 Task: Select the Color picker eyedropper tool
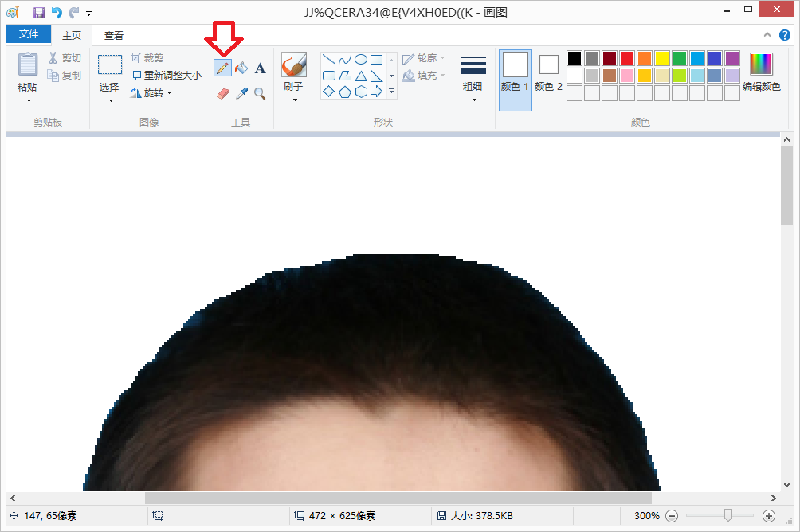click(241, 93)
